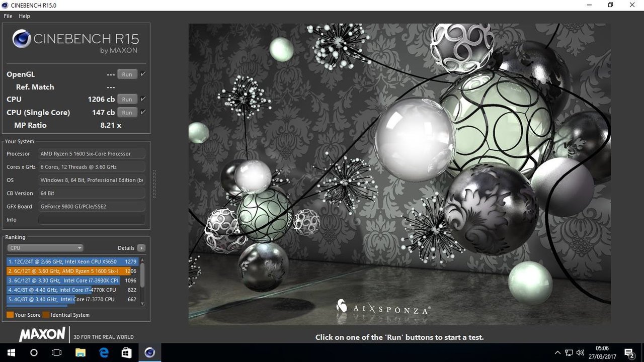
Task: Click the volume speaker tray icon
Action: click(x=580, y=352)
